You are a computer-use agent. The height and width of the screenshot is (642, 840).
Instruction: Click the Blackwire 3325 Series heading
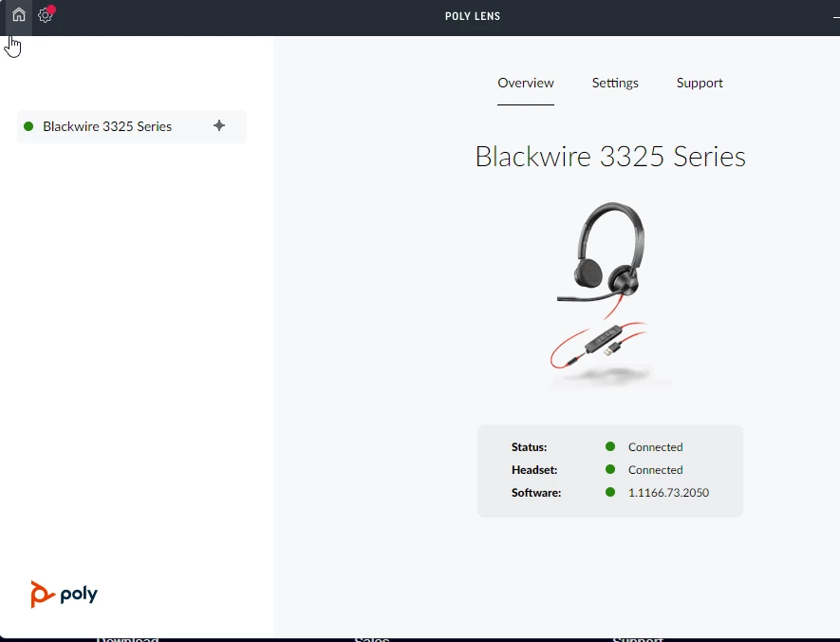610,157
